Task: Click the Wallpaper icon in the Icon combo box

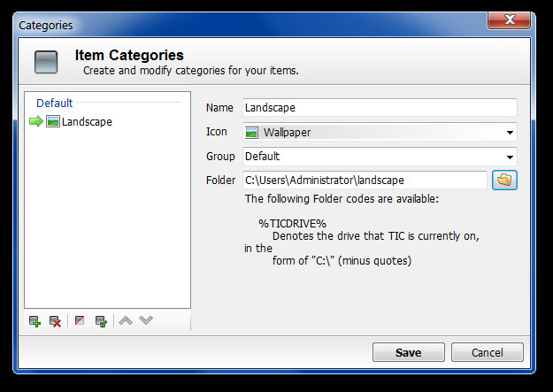Action: point(252,133)
